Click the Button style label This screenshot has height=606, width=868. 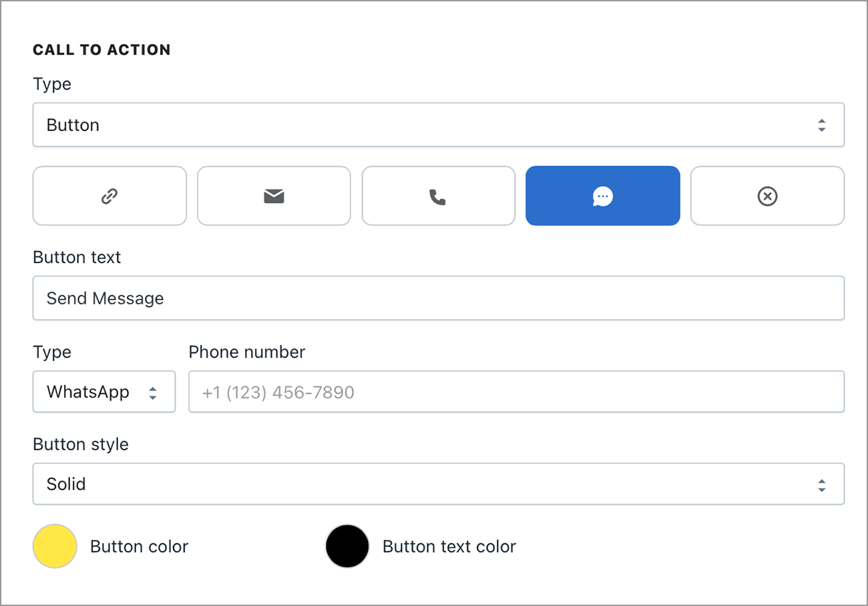pyautogui.click(x=80, y=444)
